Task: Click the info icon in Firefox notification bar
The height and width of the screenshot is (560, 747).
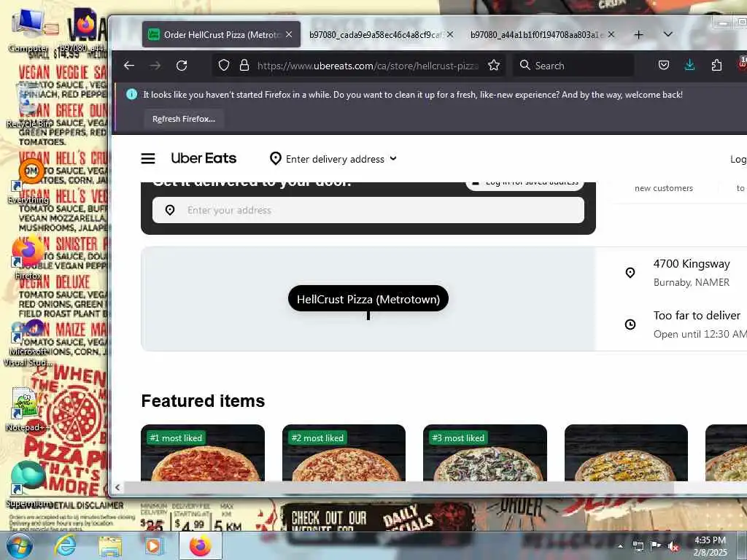Action: (x=132, y=94)
